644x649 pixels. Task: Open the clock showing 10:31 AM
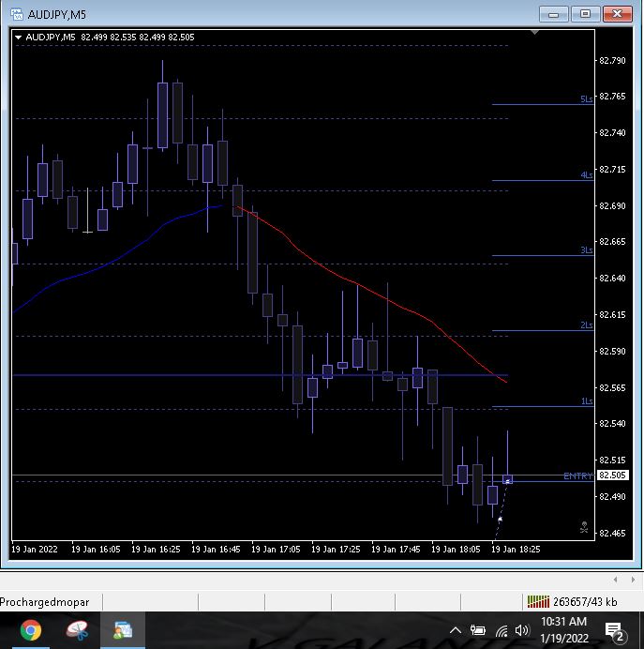pos(563,630)
